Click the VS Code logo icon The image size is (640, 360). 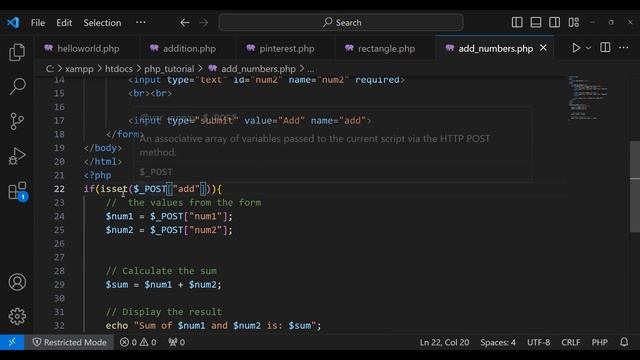tap(13, 22)
